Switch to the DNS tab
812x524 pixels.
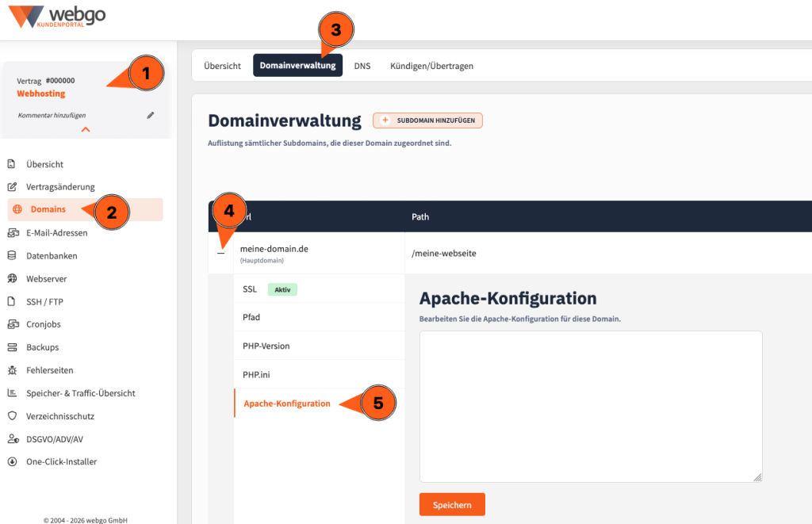click(x=362, y=66)
